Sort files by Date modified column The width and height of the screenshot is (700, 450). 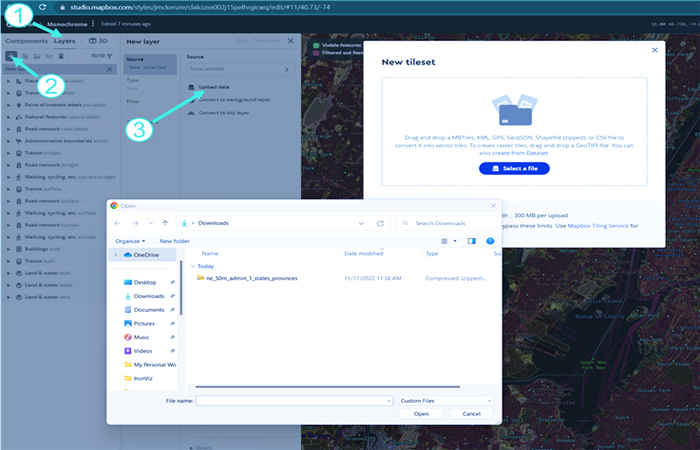point(363,254)
